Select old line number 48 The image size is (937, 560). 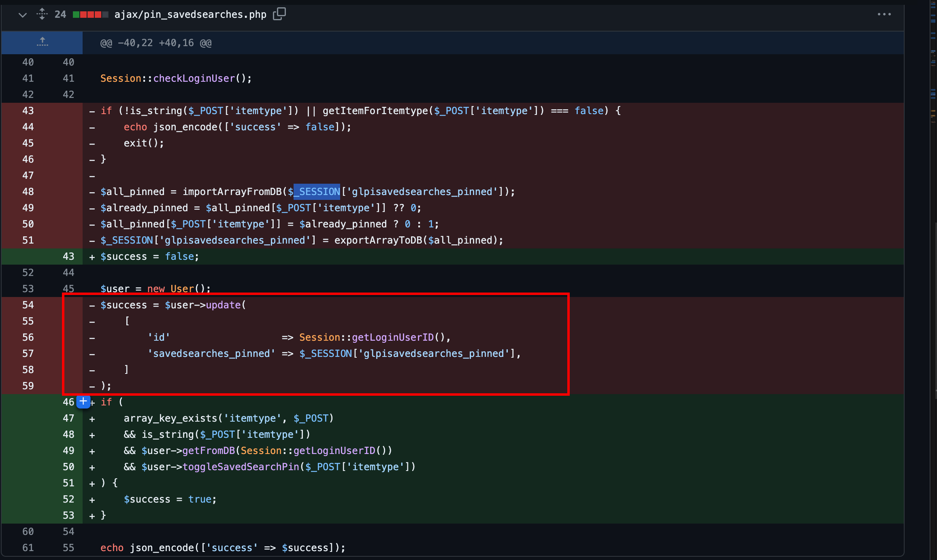coord(28,191)
